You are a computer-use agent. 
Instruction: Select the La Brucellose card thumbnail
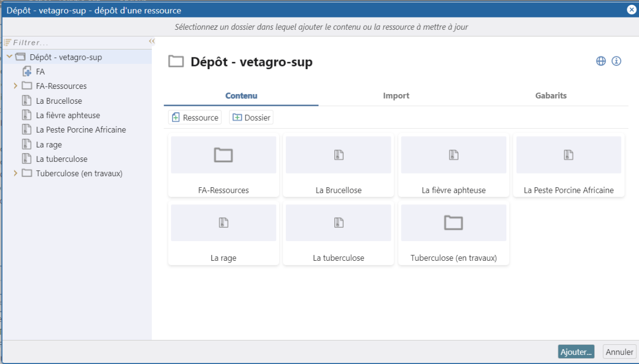[339, 155]
